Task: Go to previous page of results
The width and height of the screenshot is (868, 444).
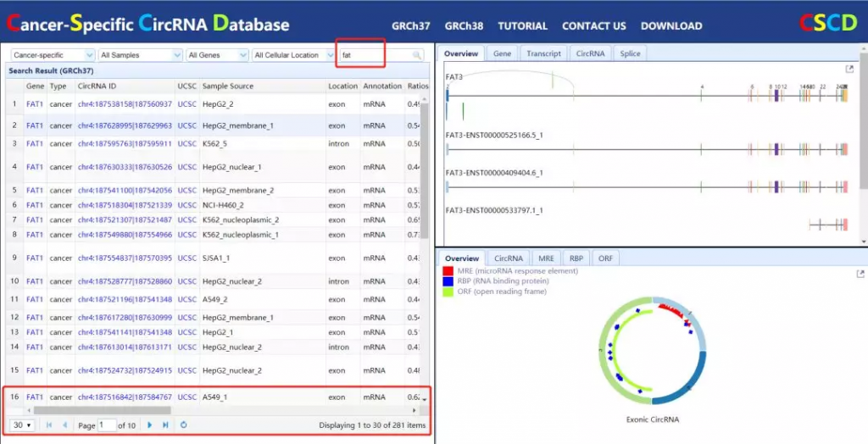Action: [x=64, y=425]
